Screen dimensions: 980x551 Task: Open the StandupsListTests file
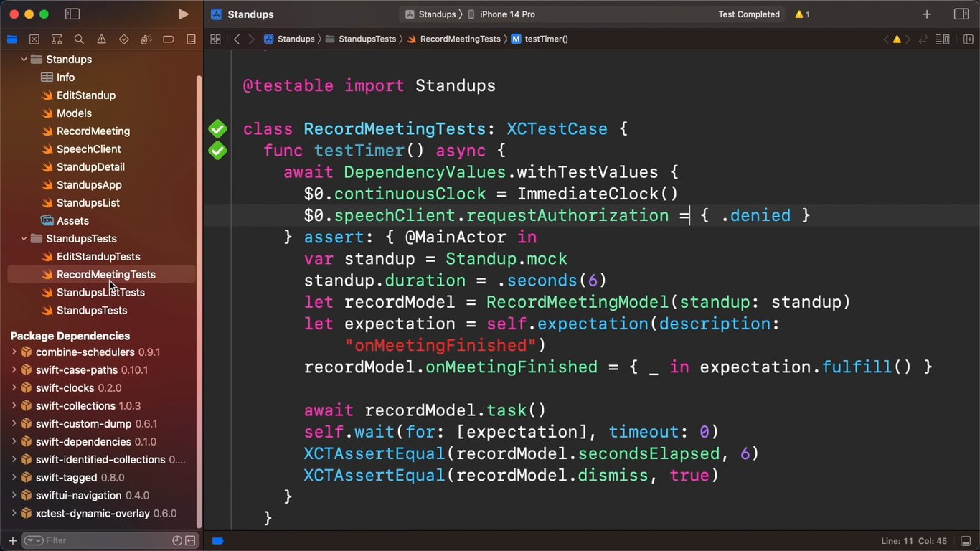coord(101,293)
